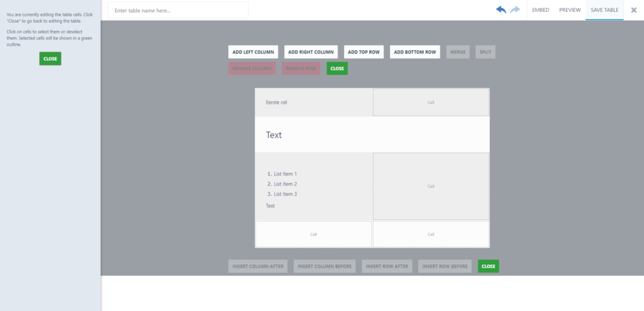Click Add Right Column button
Screen dimensions: 644x311
coord(311,52)
